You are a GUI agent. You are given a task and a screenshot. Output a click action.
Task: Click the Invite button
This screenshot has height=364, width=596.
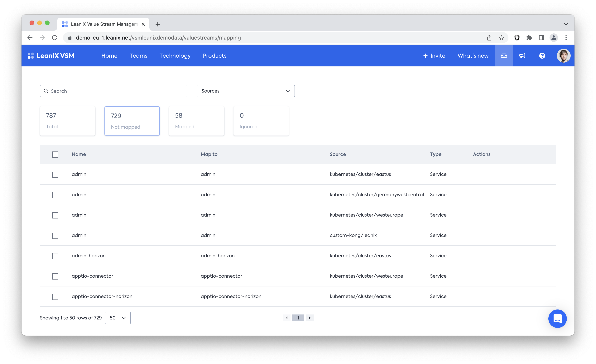point(434,56)
